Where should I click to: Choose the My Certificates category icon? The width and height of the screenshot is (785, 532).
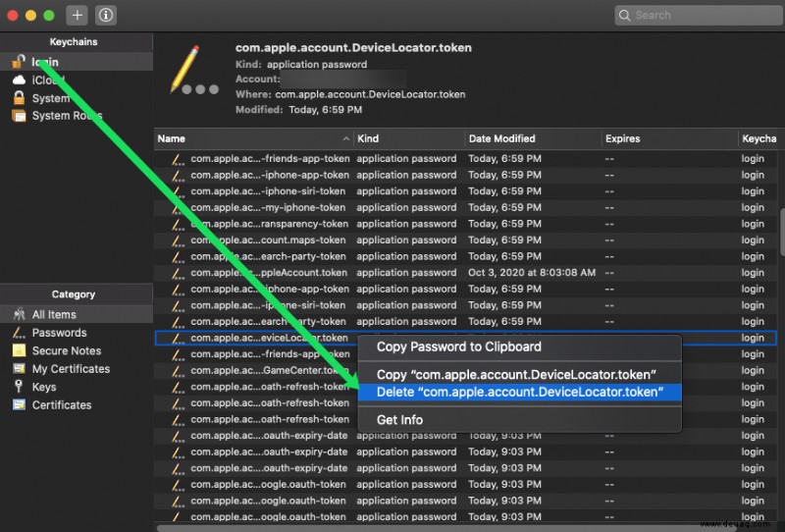click(x=19, y=369)
